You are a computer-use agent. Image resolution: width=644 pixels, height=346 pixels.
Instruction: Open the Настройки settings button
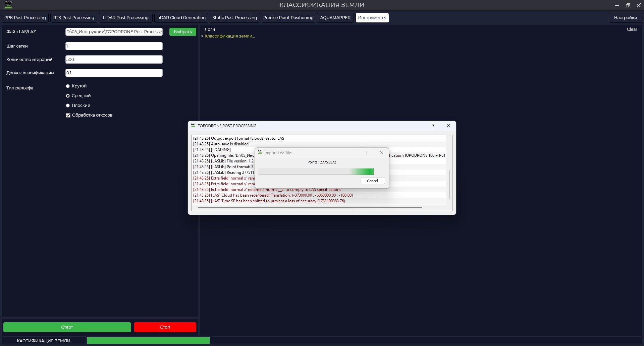point(625,18)
